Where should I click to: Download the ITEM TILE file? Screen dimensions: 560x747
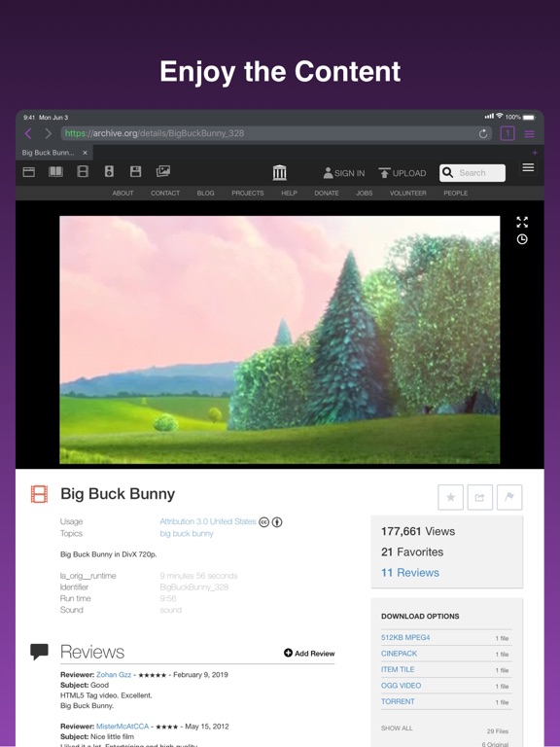398,669
